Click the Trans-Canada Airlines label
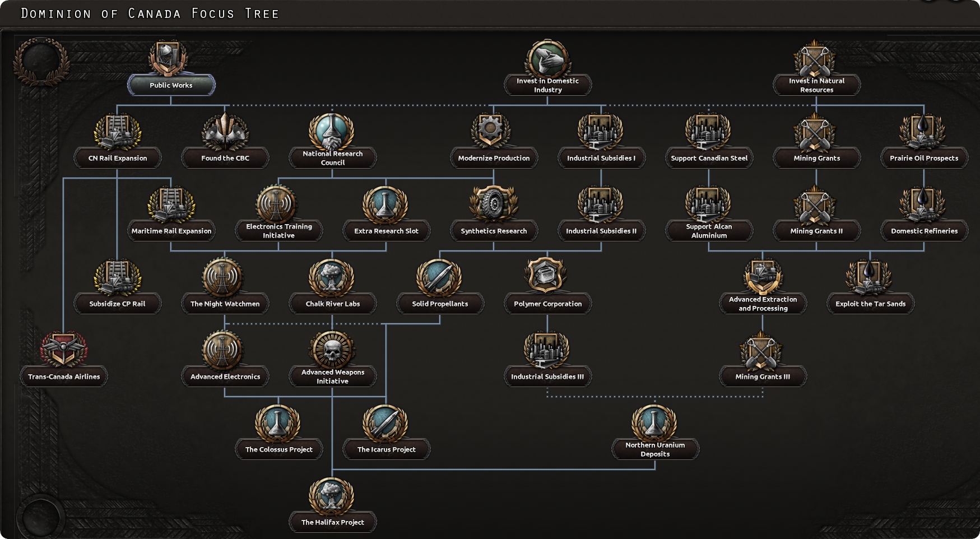Viewport: 980px width, 539px height. [64, 377]
